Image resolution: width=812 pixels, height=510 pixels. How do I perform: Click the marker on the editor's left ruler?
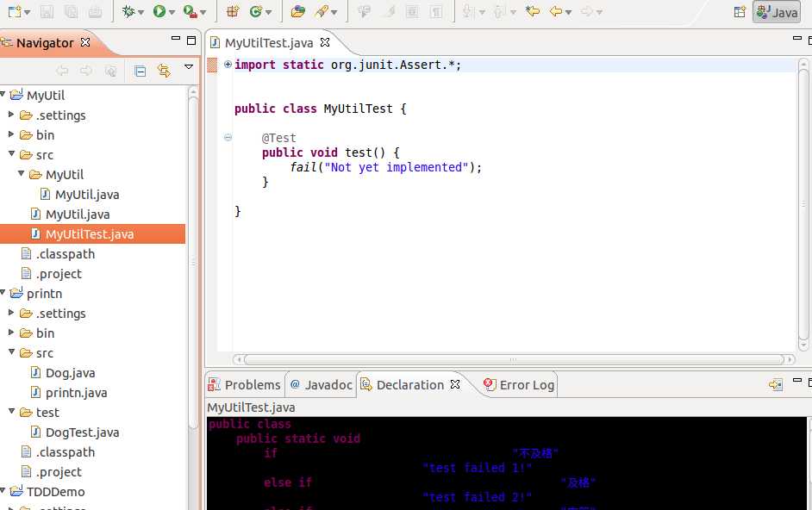[x=212, y=65]
